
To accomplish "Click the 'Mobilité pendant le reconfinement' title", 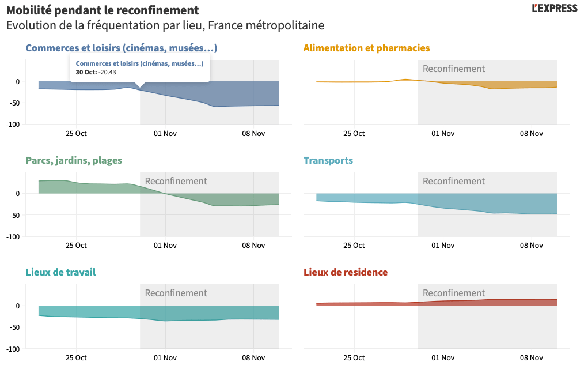I will pyautogui.click(x=103, y=10).
